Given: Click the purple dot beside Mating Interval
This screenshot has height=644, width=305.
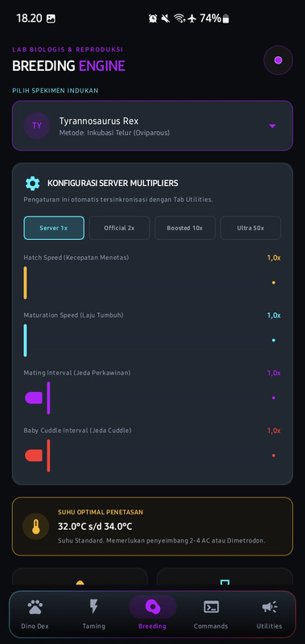Looking at the screenshot, I should click(274, 398).
